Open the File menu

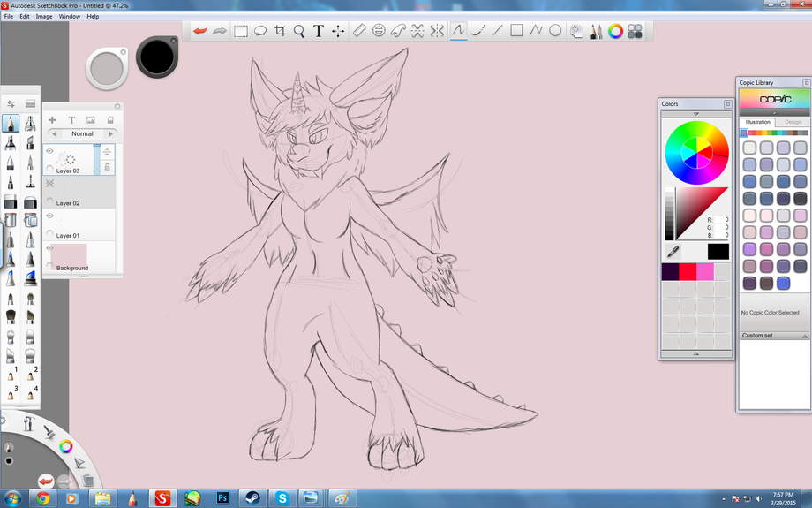(9, 17)
